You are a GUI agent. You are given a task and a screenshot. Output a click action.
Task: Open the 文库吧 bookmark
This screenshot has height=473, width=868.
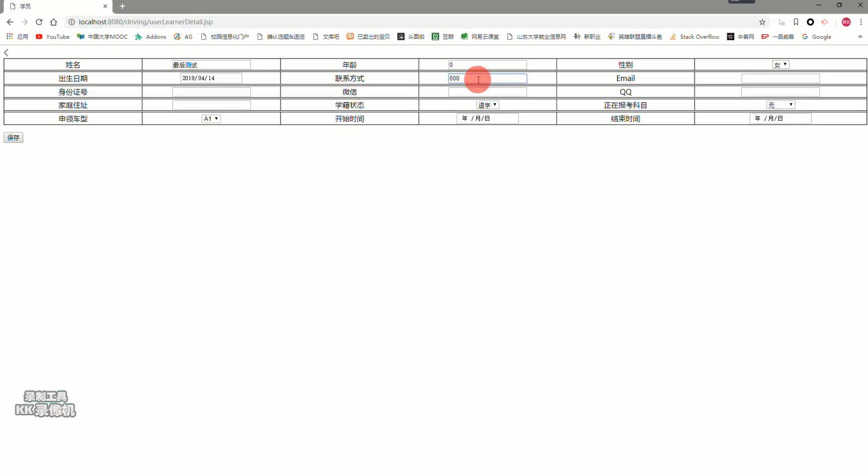[326, 37]
